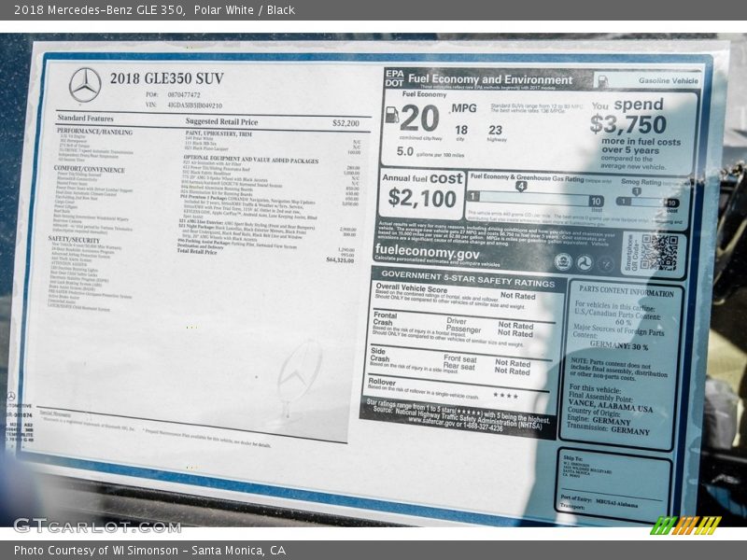Click the "Standard Features" heading
Image resolution: width=747 pixels, height=560 pixels.
click(85, 119)
